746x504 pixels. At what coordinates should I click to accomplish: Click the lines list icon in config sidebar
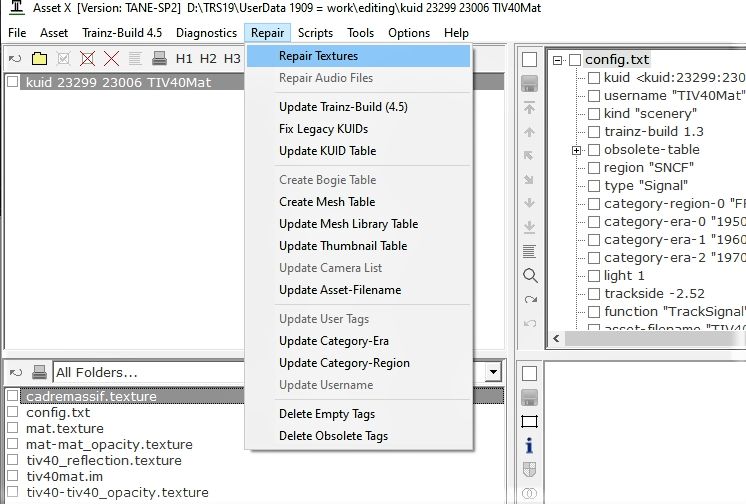(530, 250)
